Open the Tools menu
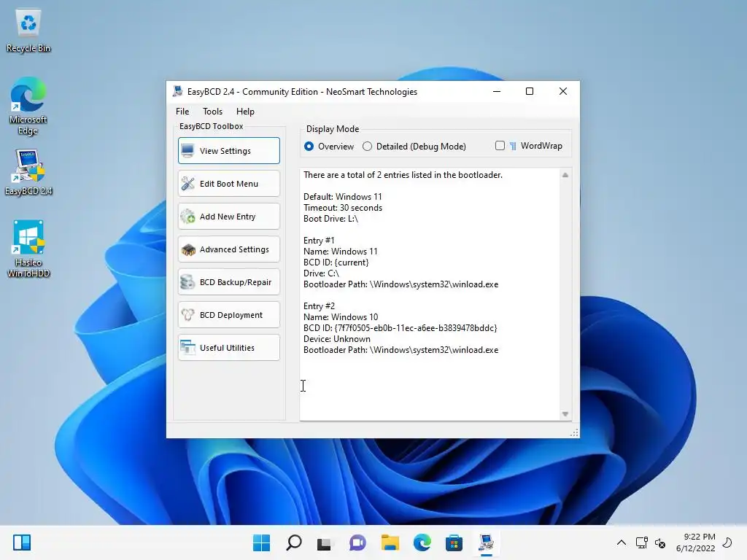 pyautogui.click(x=212, y=112)
